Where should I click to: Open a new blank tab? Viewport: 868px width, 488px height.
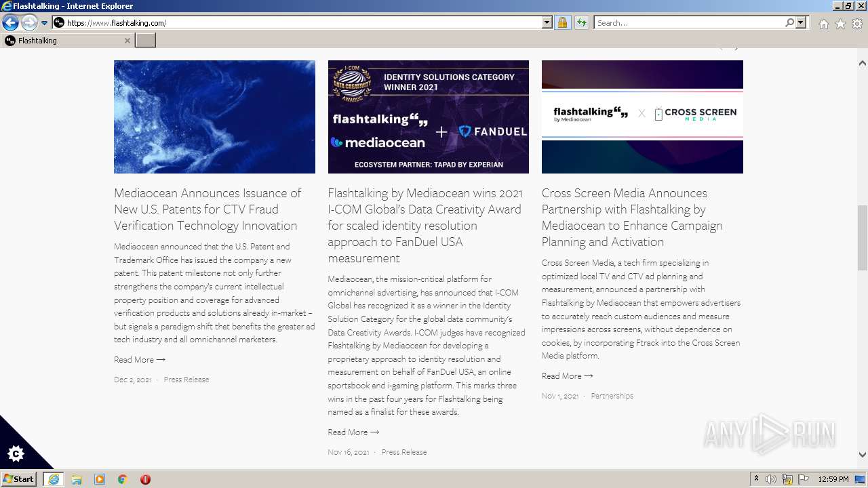(x=146, y=41)
